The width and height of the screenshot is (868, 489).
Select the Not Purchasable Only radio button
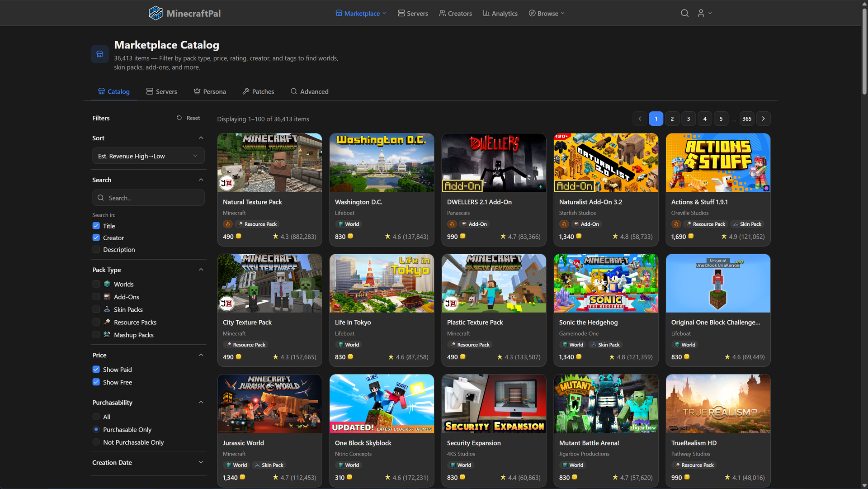point(96,442)
